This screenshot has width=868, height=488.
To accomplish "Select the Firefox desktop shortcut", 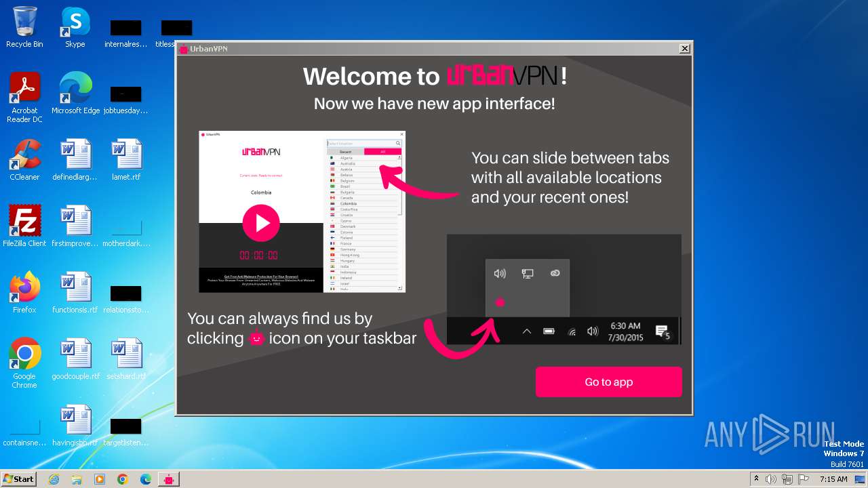I will tap(24, 293).
